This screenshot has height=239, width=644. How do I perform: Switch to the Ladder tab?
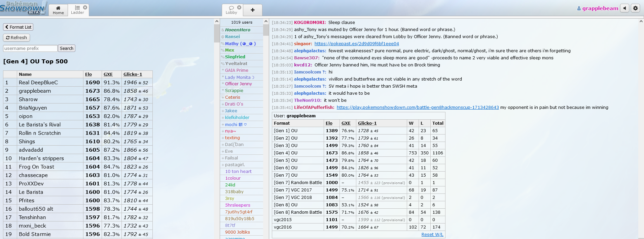(77, 10)
